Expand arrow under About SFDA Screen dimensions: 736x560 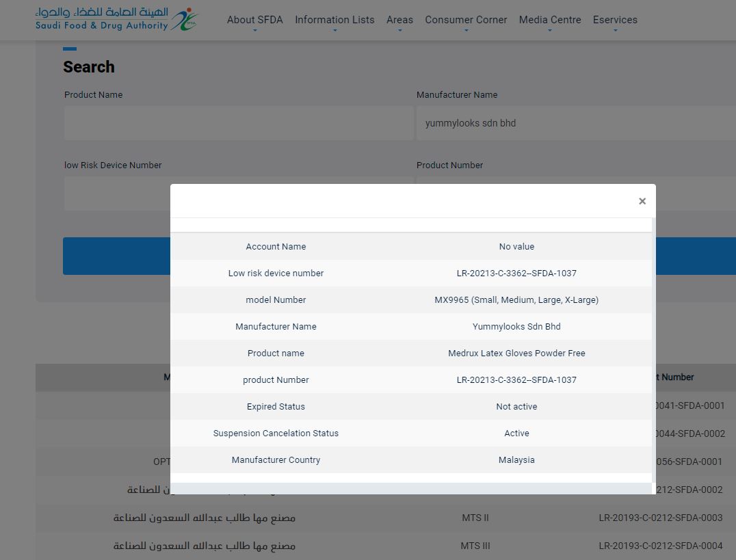[x=255, y=31]
